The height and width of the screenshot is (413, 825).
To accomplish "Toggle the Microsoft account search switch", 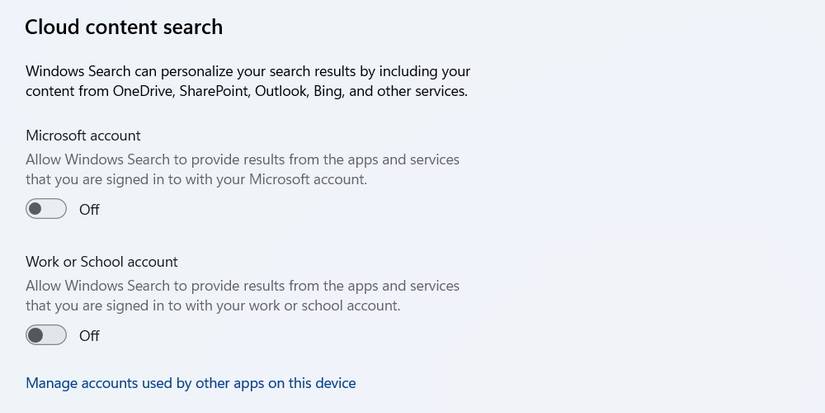I will (x=46, y=209).
